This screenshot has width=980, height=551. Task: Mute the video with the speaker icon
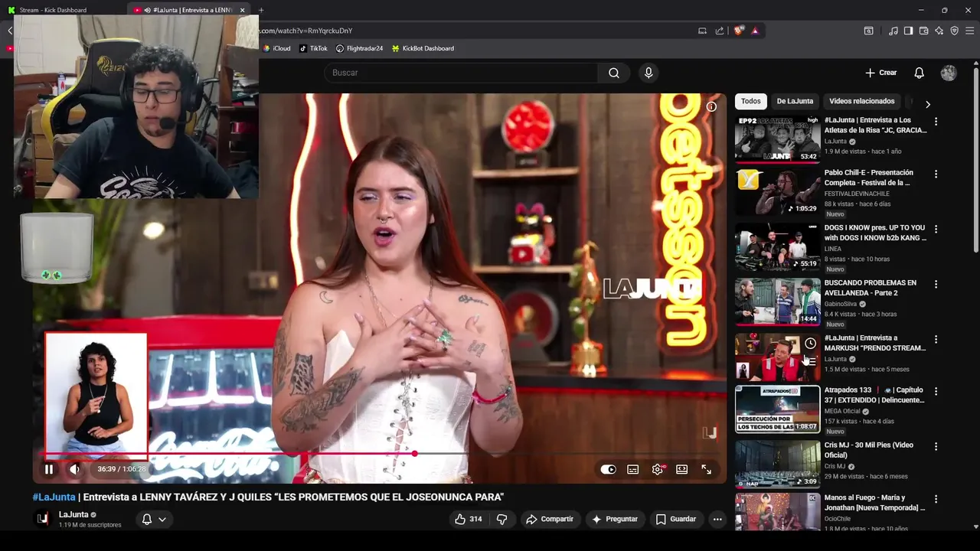pos(74,469)
